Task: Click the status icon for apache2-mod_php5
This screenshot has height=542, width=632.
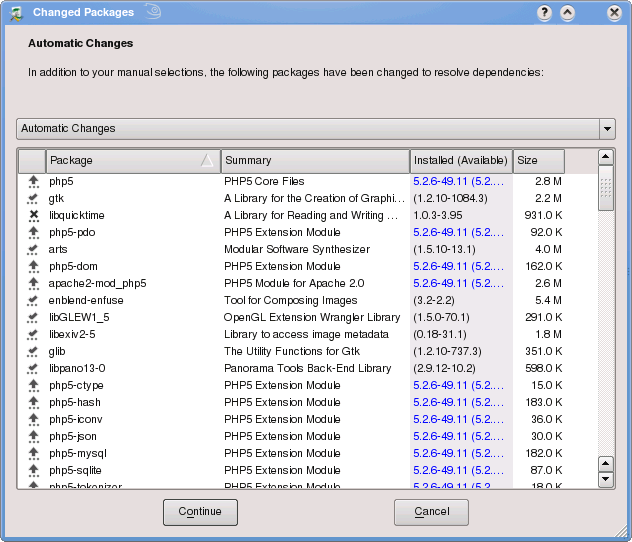Action: pyautogui.click(x=33, y=284)
